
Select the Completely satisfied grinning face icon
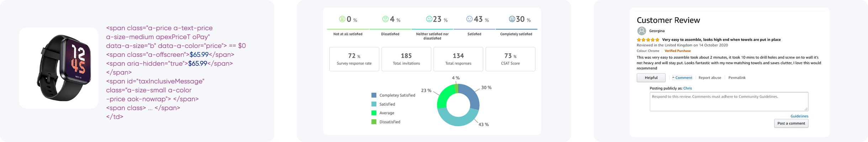coord(512,19)
